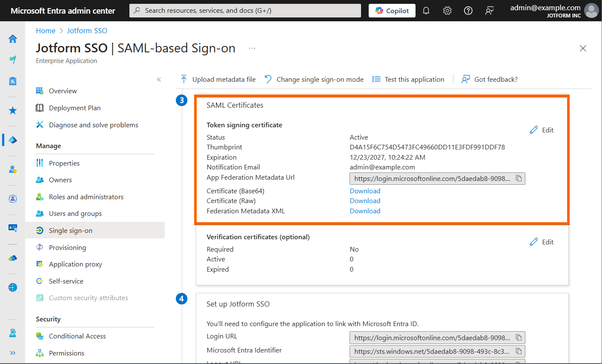This screenshot has height=364, width=602.
Task: Download the Federation Metadata XML
Action: [365, 211]
